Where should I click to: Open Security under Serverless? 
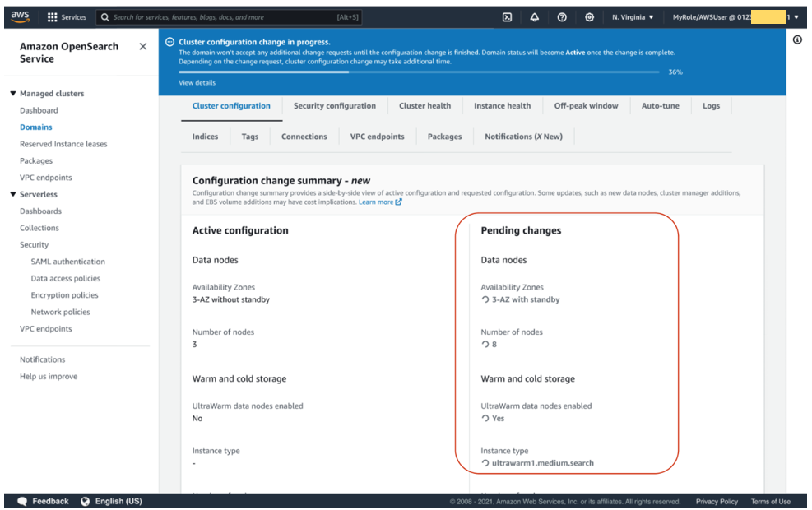pos(35,245)
